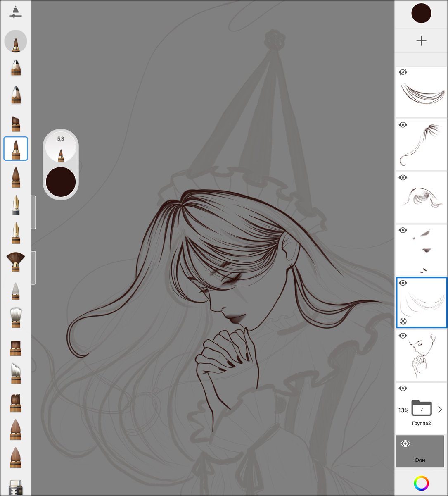Viewport: 448px width, 496px height.
Task: Add a new layer with plus icon
Action: pyautogui.click(x=421, y=41)
